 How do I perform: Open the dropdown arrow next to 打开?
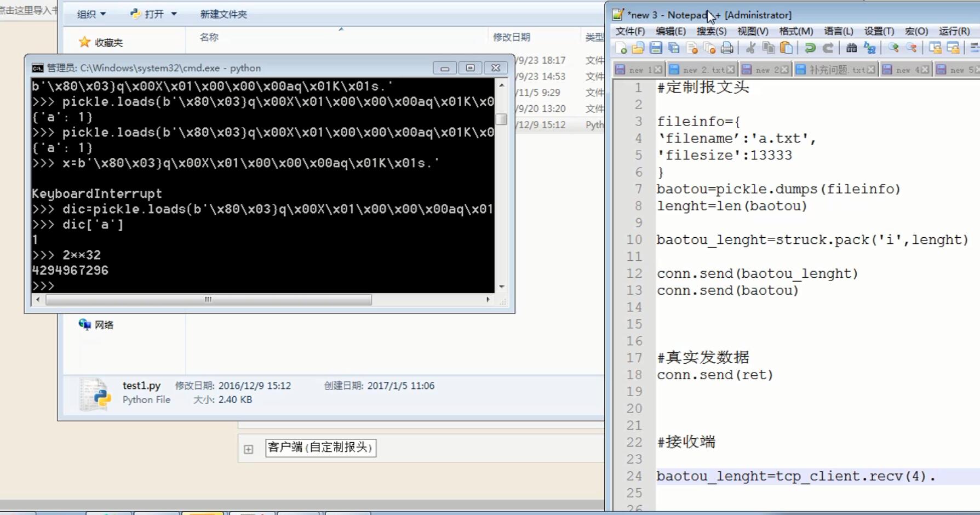pos(174,14)
